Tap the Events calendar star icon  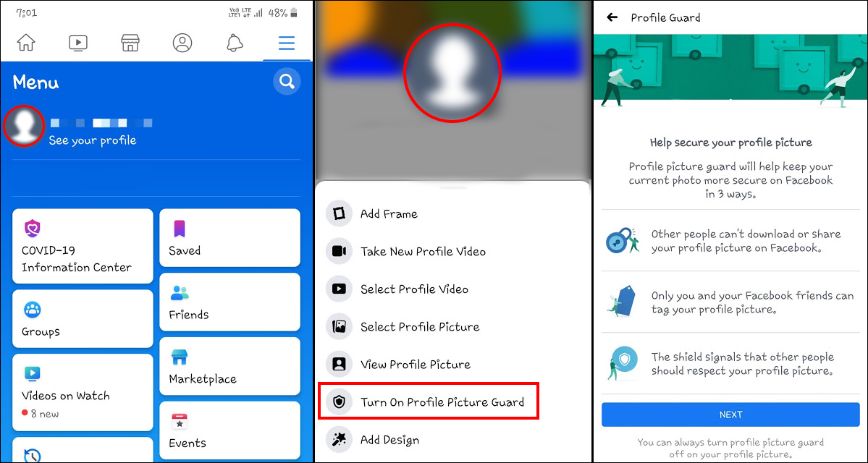[180, 422]
